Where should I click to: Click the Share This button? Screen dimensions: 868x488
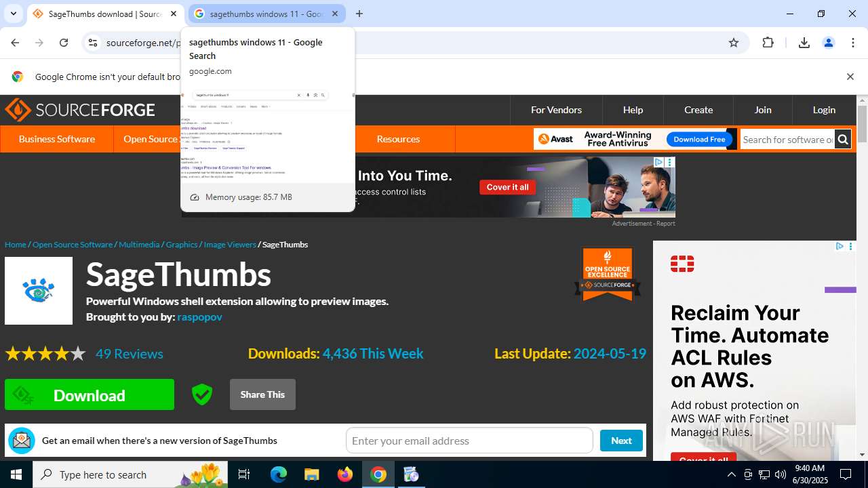click(262, 394)
